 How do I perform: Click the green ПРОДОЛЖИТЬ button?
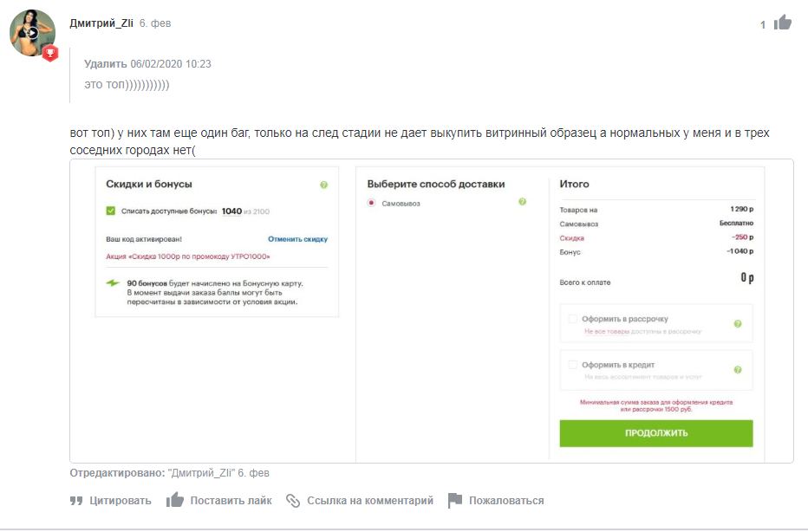pyautogui.click(x=656, y=433)
